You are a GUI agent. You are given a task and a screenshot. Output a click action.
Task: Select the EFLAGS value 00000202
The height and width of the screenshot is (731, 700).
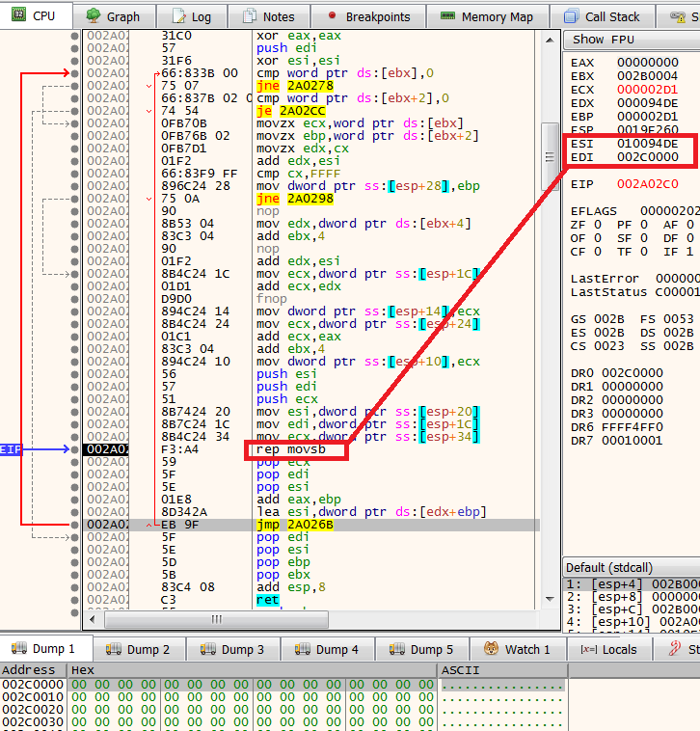tap(670, 211)
